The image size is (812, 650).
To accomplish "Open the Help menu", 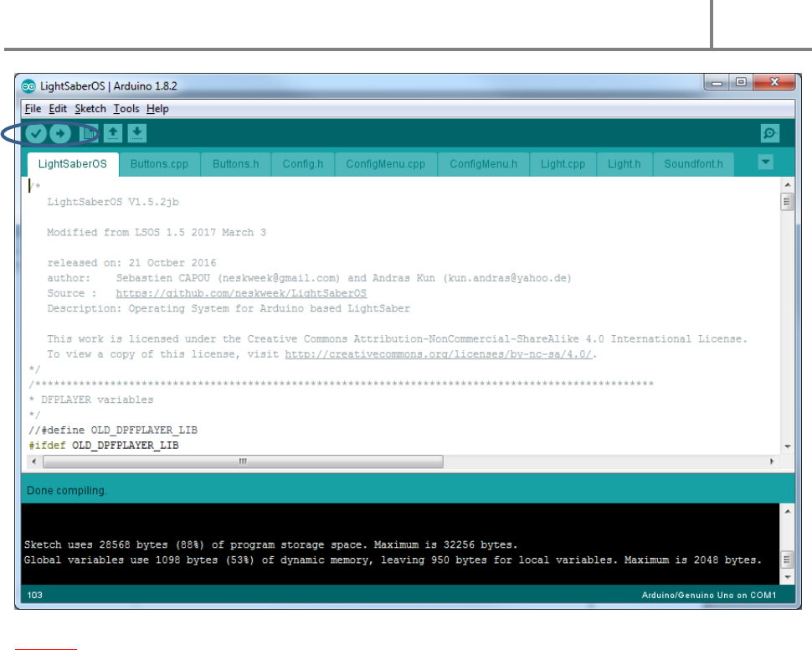I will pyautogui.click(x=157, y=109).
